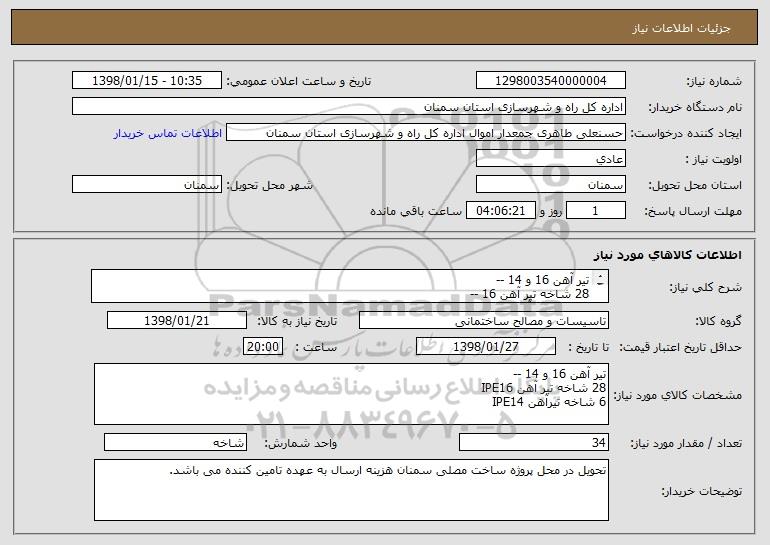Select the public announcement date field 1398/01/15 - 10:35
770x545 pixels.
tap(147, 80)
